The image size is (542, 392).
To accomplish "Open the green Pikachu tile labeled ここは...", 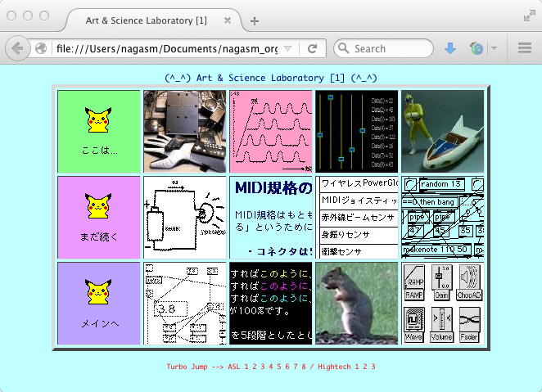I will 99,132.
